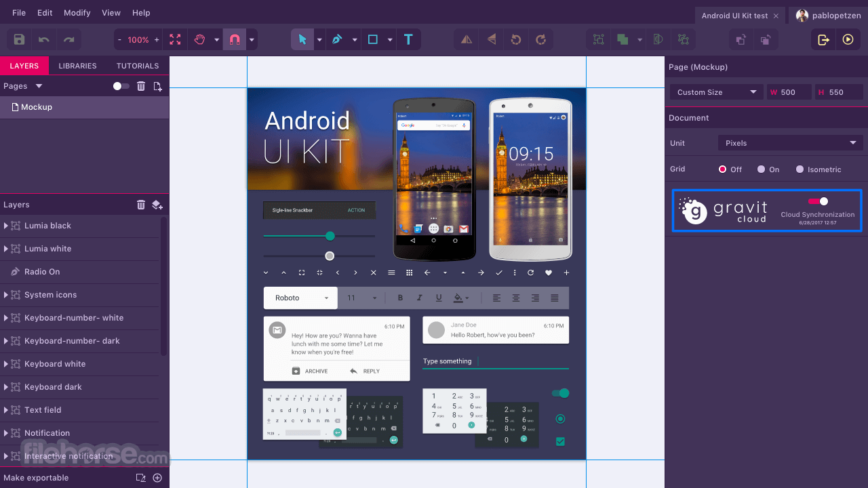
Task: Click the pablopetzen user account
Action: [x=828, y=16]
